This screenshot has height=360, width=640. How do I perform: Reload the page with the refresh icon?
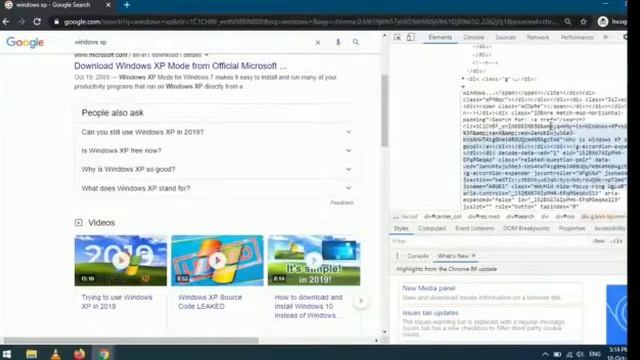[37, 22]
